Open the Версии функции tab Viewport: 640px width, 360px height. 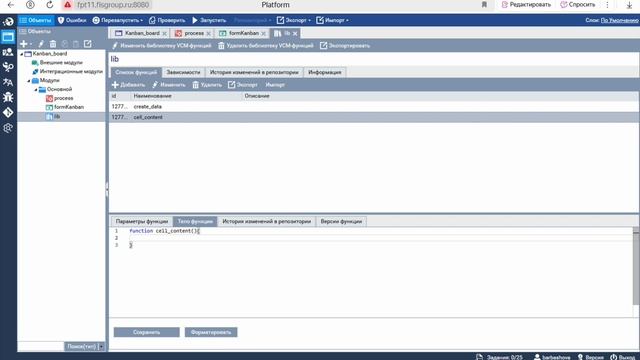pyautogui.click(x=341, y=221)
